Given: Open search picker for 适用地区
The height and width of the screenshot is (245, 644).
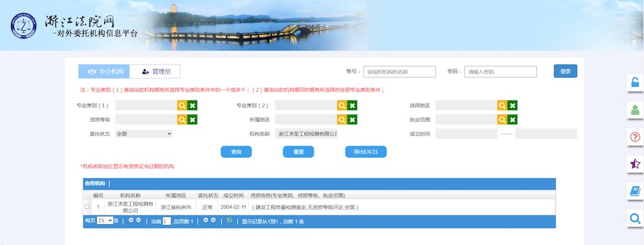Looking at the screenshot, I should [x=502, y=106].
